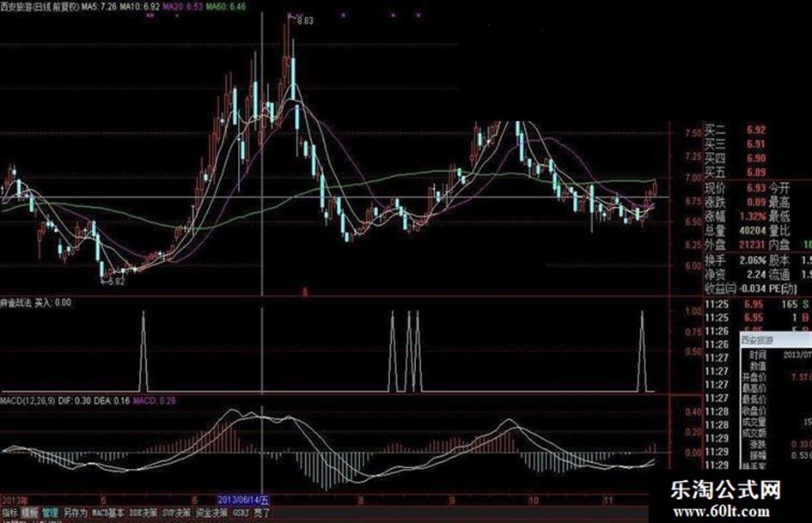Switch to DDE决策 indicator template
This screenshot has height=523, width=812.
143,514
